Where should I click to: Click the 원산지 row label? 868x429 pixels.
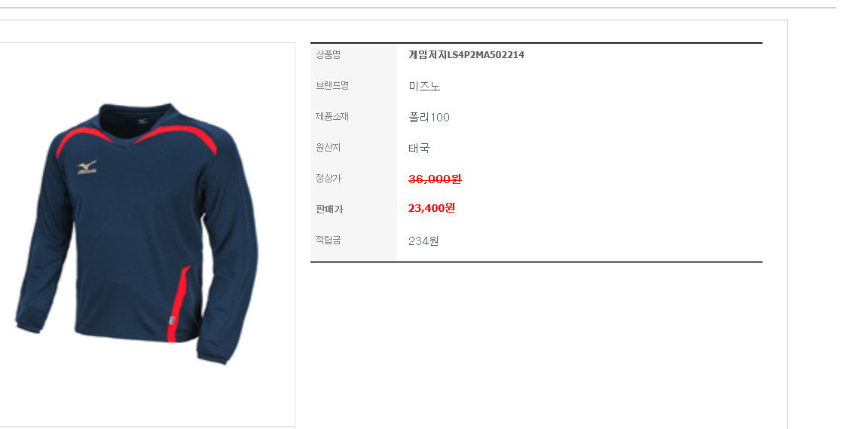pyautogui.click(x=328, y=148)
